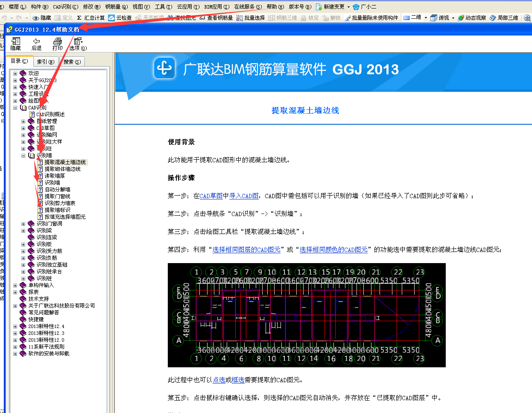Run 汇总计算 sigma tool
Viewport: 532px width, 413px height.
(91, 18)
